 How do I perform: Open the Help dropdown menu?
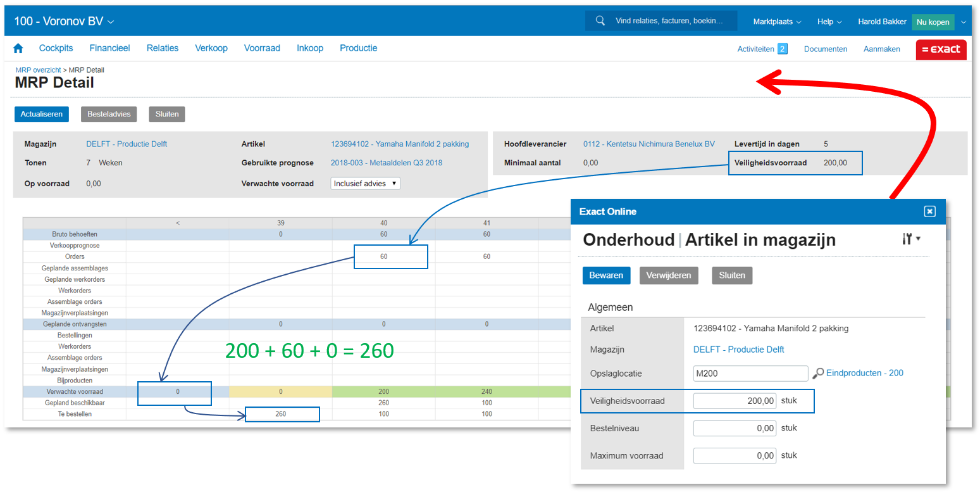click(829, 22)
